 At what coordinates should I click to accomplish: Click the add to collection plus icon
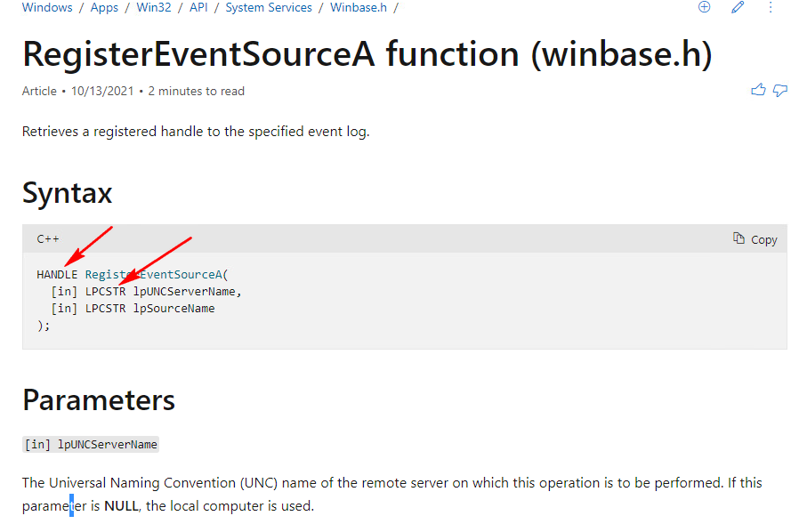pos(705,7)
